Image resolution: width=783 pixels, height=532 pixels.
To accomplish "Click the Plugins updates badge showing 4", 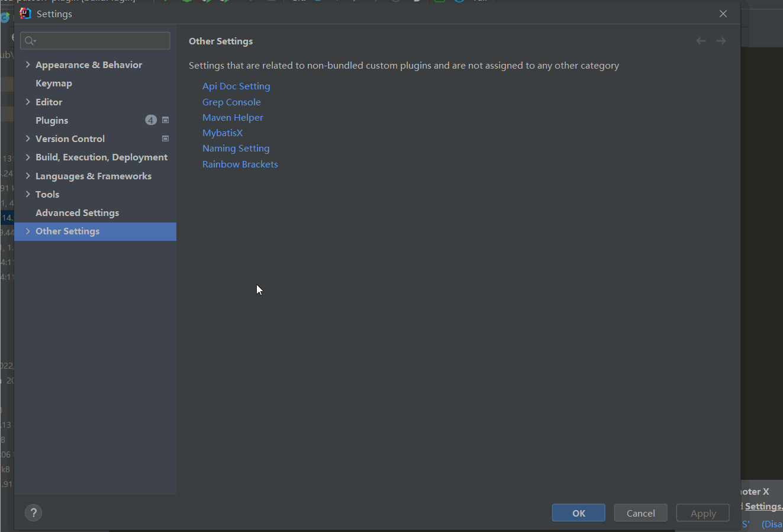I will (x=151, y=120).
